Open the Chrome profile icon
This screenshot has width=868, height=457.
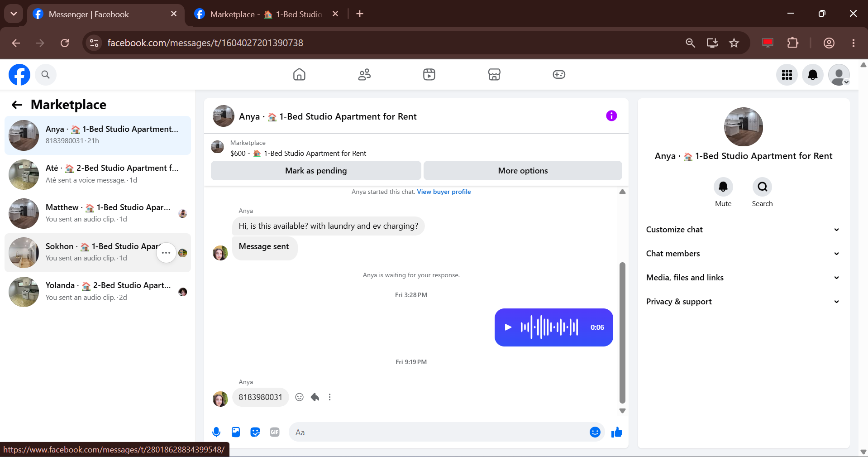[829, 43]
